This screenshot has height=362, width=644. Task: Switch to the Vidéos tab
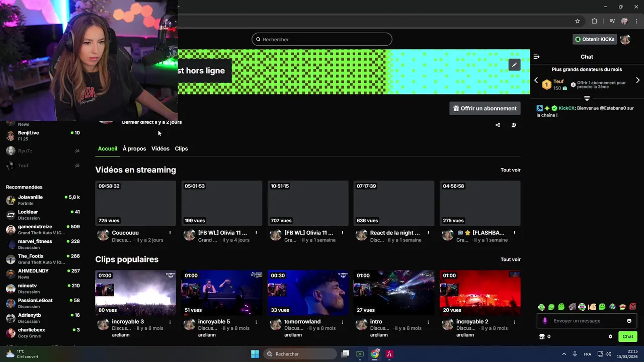coord(160,149)
